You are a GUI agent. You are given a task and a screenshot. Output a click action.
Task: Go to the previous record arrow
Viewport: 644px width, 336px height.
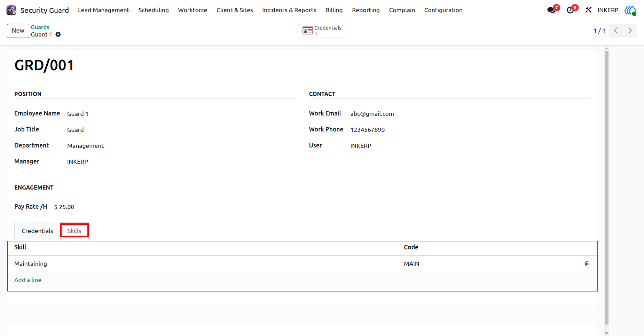pyautogui.click(x=616, y=31)
